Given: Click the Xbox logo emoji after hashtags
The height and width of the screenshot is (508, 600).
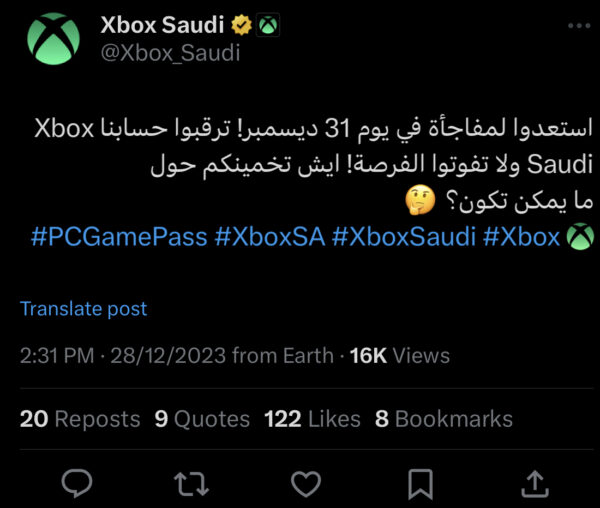Looking at the screenshot, I should tap(580, 237).
